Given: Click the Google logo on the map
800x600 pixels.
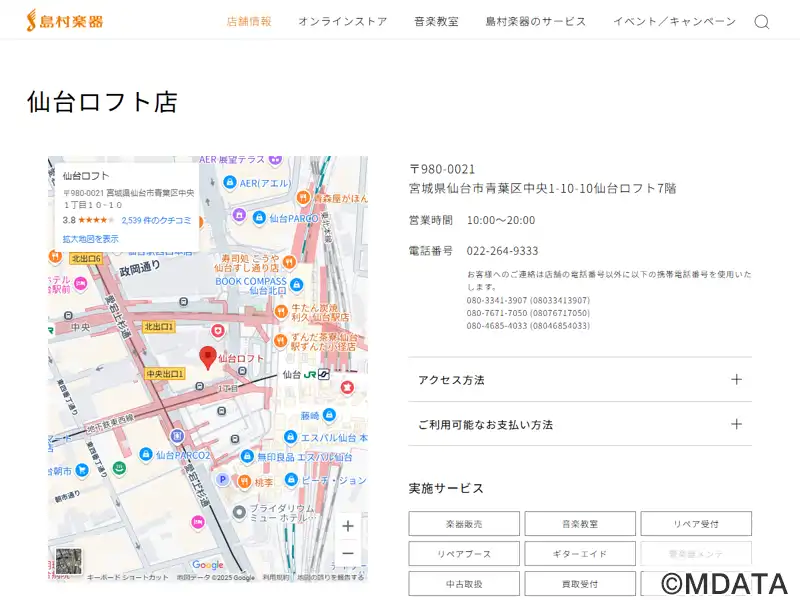Looking at the screenshot, I should 208,564.
